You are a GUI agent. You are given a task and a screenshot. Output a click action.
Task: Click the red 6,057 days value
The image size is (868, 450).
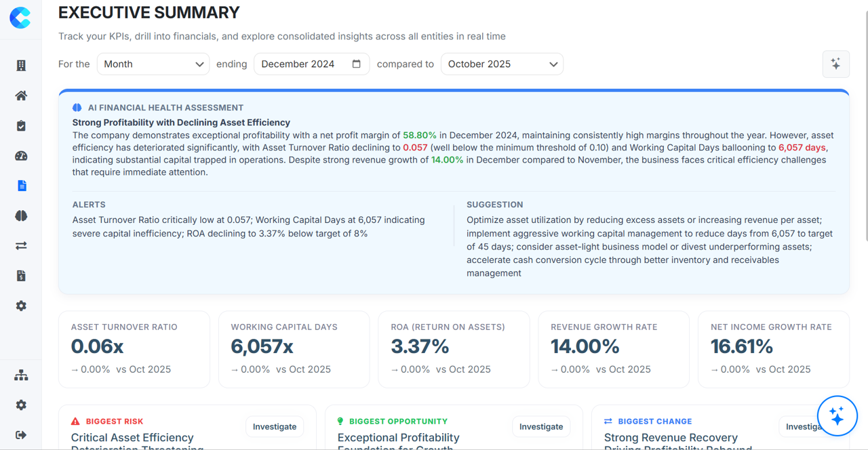pos(803,147)
